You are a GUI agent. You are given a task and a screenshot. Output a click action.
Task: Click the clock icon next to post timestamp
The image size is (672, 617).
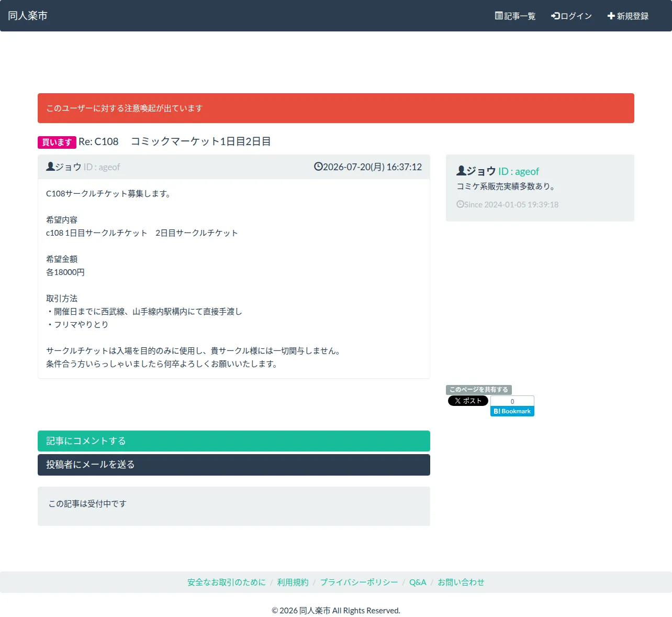tap(318, 167)
